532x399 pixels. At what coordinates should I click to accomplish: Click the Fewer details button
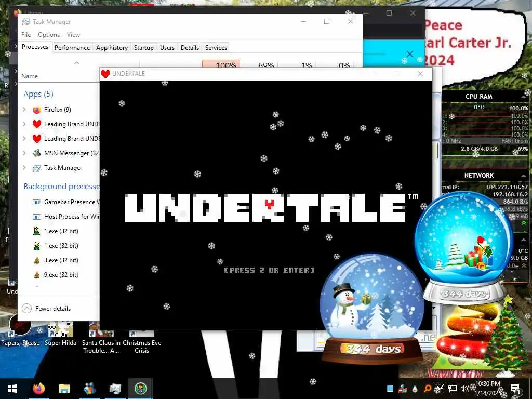tap(46, 309)
